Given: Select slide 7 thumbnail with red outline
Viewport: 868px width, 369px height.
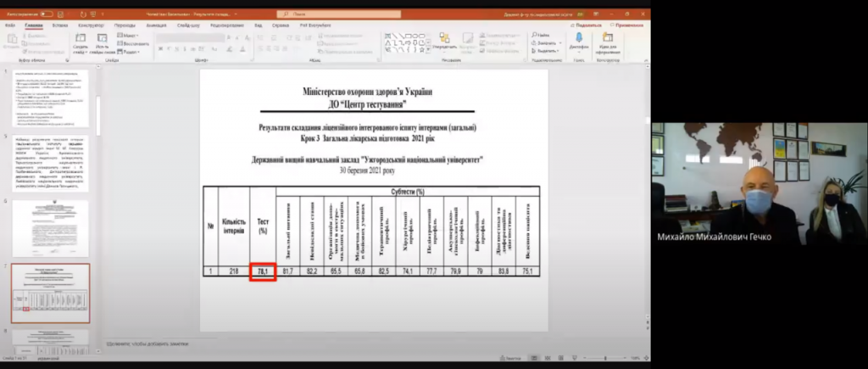Looking at the screenshot, I should 50,294.
